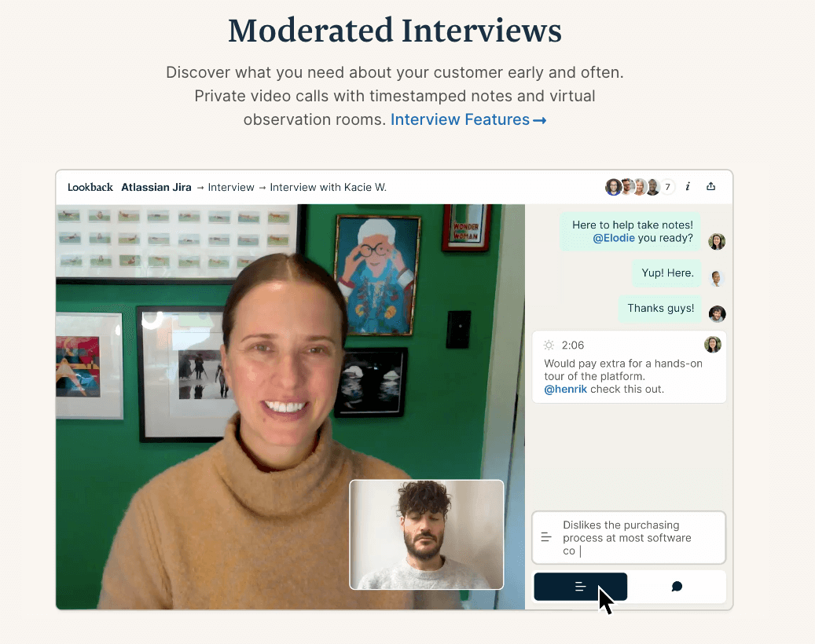815x644 pixels.
Task: Expand the 7 hidden participants counter
Action: click(x=668, y=186)
